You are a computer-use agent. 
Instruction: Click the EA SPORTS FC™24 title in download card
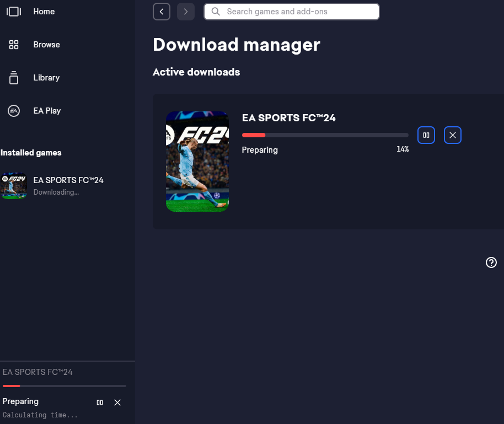(x=288, y=118)
